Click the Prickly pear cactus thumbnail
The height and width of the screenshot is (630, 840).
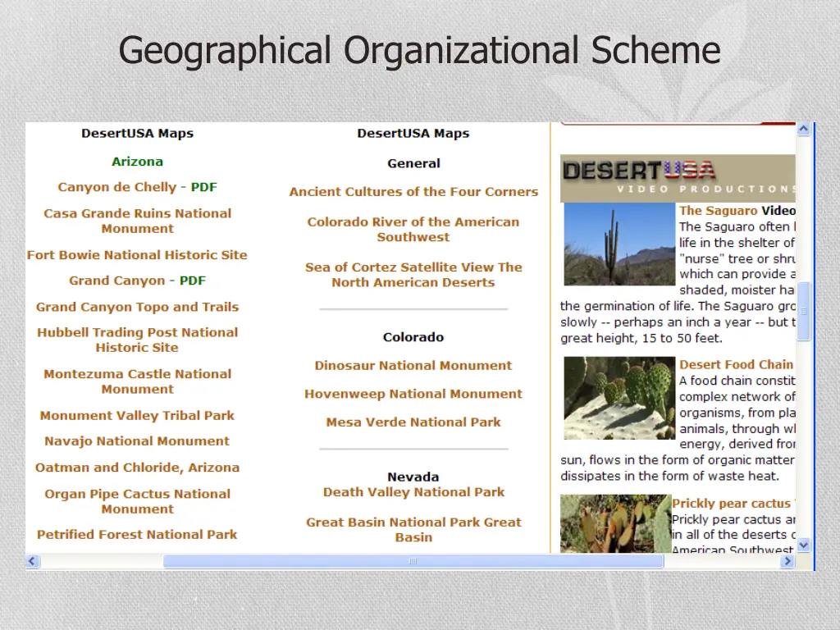click(615, 523)
